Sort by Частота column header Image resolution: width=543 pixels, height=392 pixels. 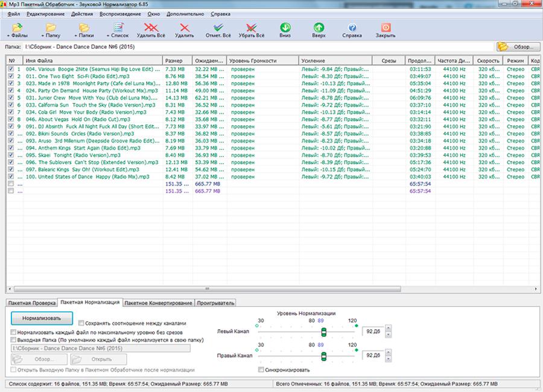(454, 60)
